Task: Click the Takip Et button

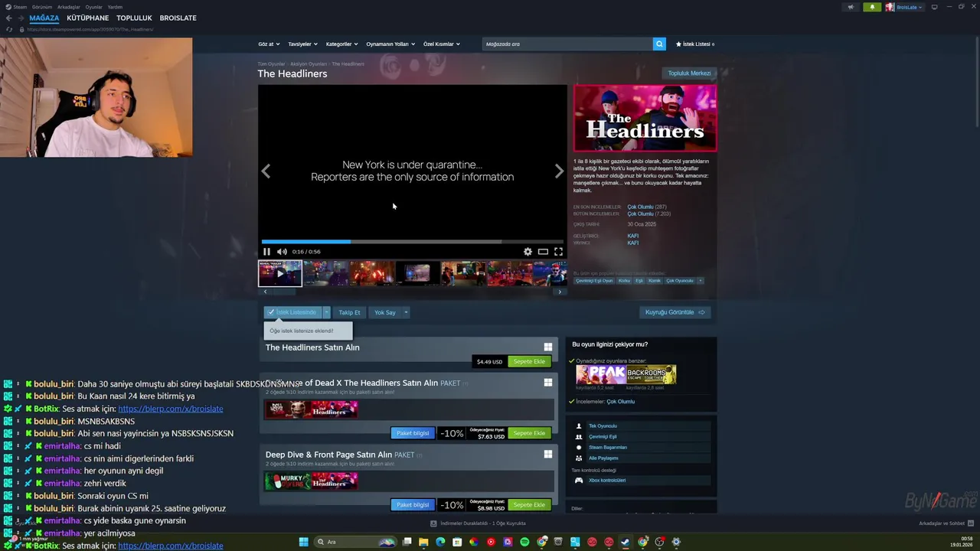Action: (x=349, y=312)
